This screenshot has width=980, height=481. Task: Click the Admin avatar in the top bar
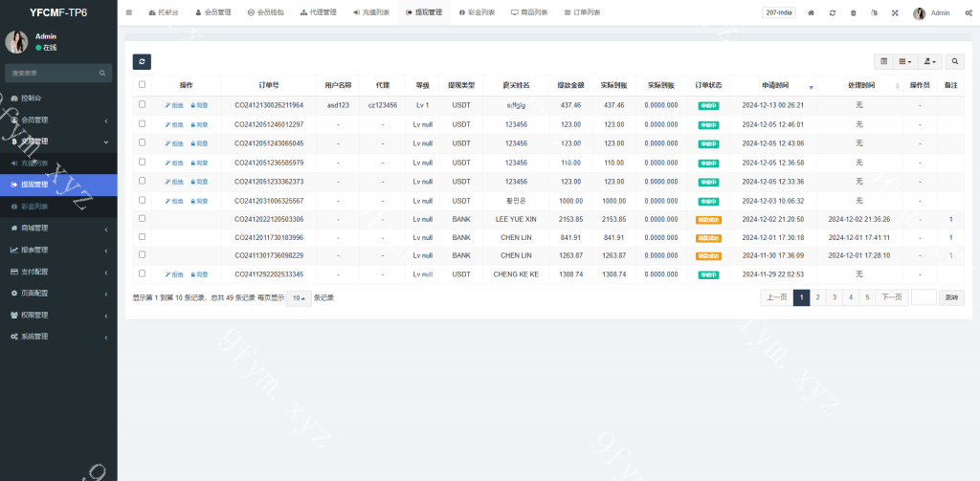click(920, 13)
